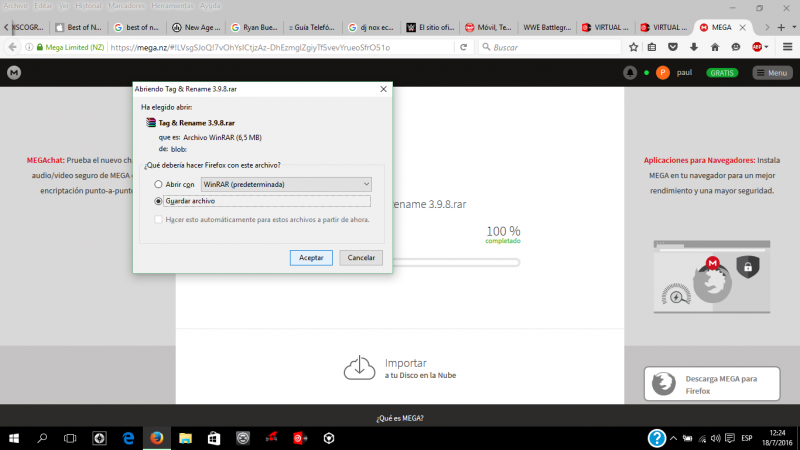Switch to the dj nox ec... tab
Screen dimensions: 800x450
pyautogui.click(x=371, y=28)
